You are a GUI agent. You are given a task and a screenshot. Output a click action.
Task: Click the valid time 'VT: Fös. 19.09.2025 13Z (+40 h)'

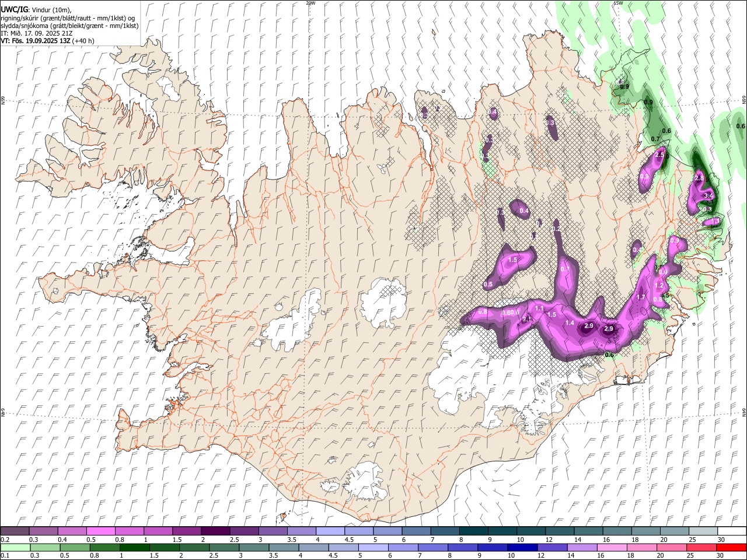pyautogui.click(x=48, y=41)
